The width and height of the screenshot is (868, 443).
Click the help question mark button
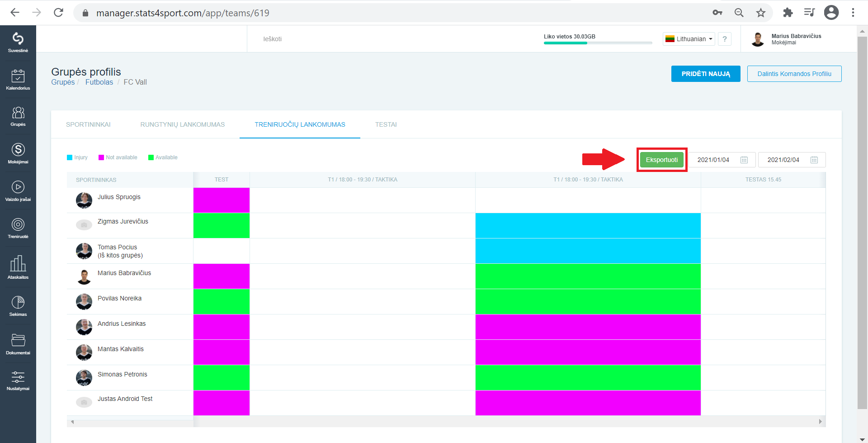pyautogui.click(x=725, y=39)
